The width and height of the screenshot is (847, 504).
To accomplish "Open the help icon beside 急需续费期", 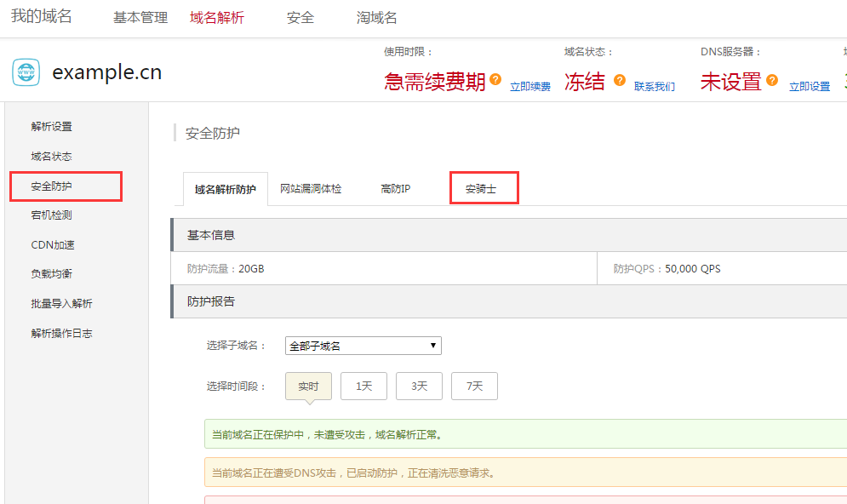I will [x=497, y=77].
